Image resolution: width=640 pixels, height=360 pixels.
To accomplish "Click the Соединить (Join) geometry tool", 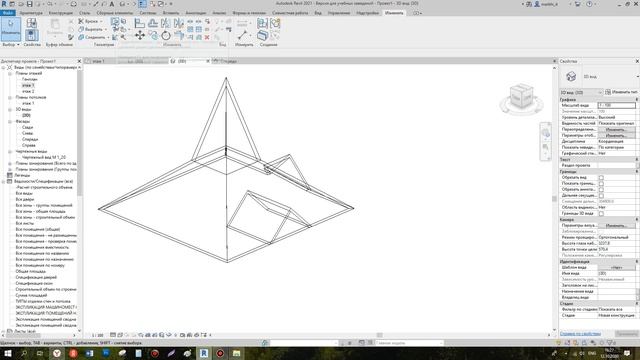I will [93, 37].
